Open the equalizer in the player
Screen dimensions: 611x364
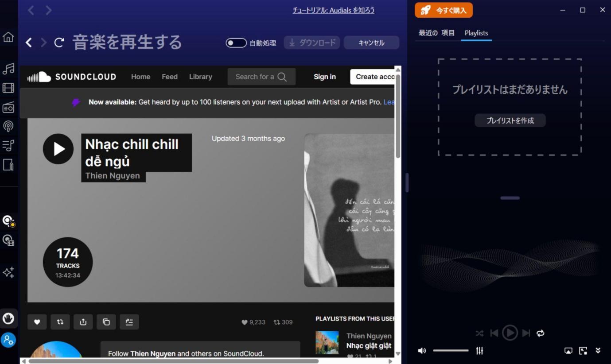479,351
